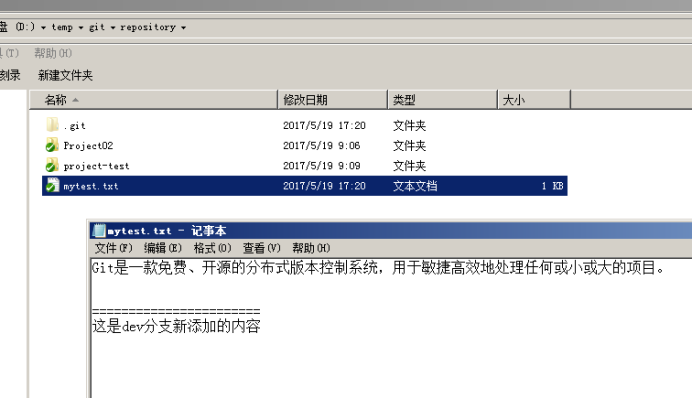Click date 2017/5/19 17:20 of mytest.txt
Image resolution: width=692 pixels, height=398 pixels.
324,186
